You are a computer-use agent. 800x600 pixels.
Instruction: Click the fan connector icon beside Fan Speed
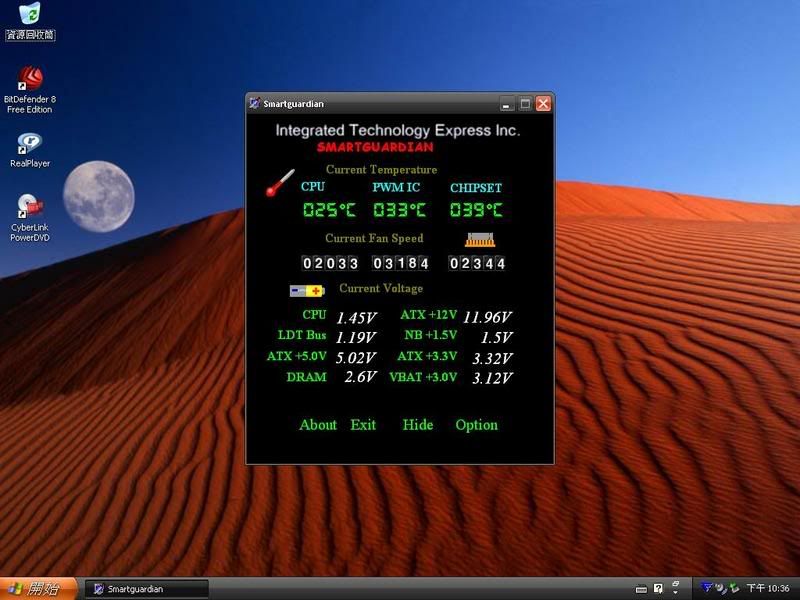tap(481, 239)
